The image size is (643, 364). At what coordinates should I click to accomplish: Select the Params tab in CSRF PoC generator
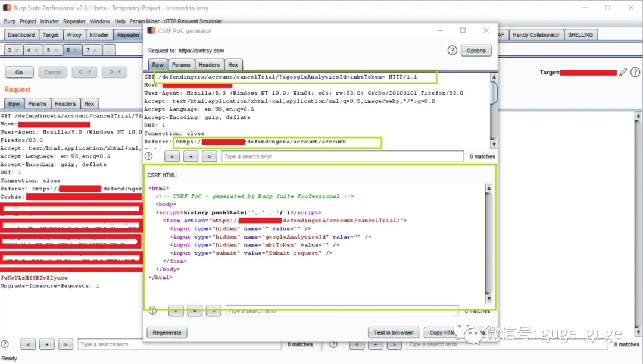(181, 65)
